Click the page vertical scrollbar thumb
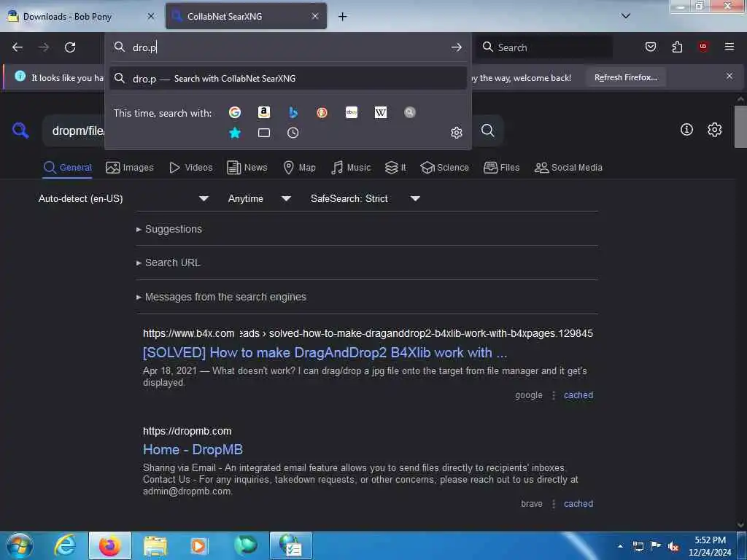The height and width of the screenshot is (560, 747). (740, 127)
